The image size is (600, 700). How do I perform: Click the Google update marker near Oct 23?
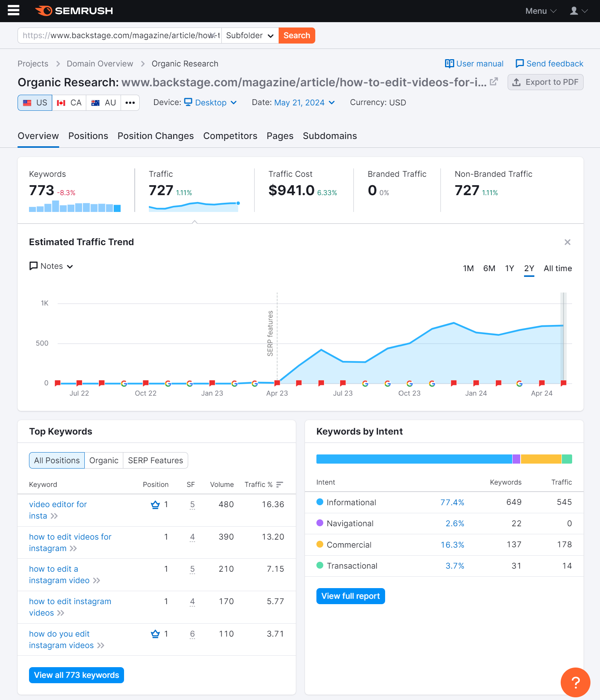[410, 383]
